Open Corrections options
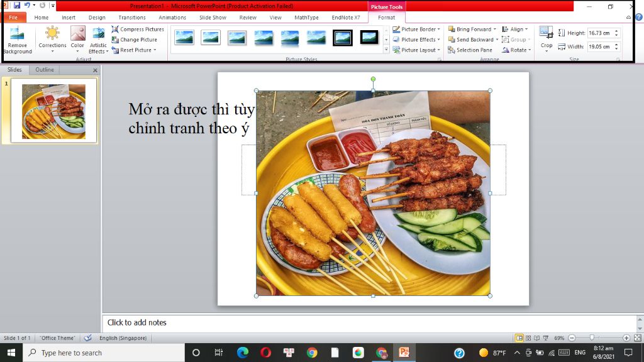Viewport: 644px width, 362px height. (x=52, y=40)
